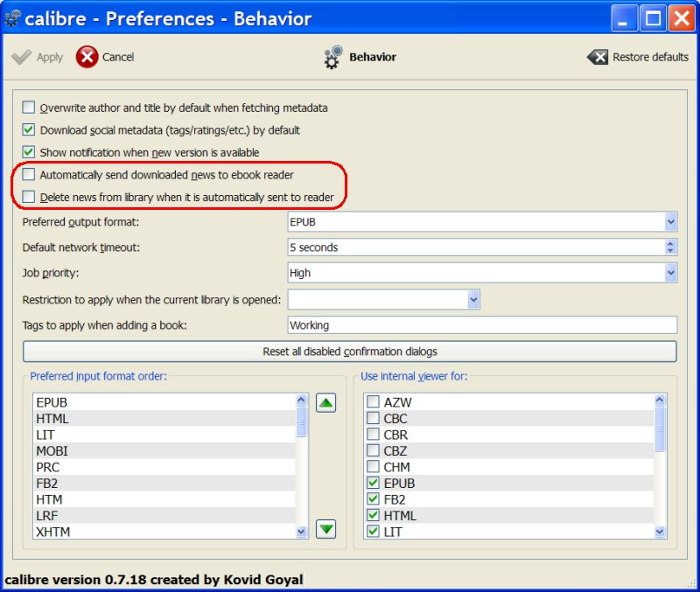Check the CHM internal viewer checkbox
The height and width of the screenshot is (592, 700).
373,467
